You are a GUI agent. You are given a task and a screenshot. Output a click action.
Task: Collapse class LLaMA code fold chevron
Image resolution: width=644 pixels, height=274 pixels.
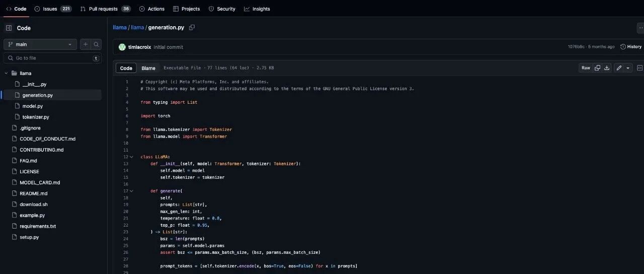click(131, 157)
